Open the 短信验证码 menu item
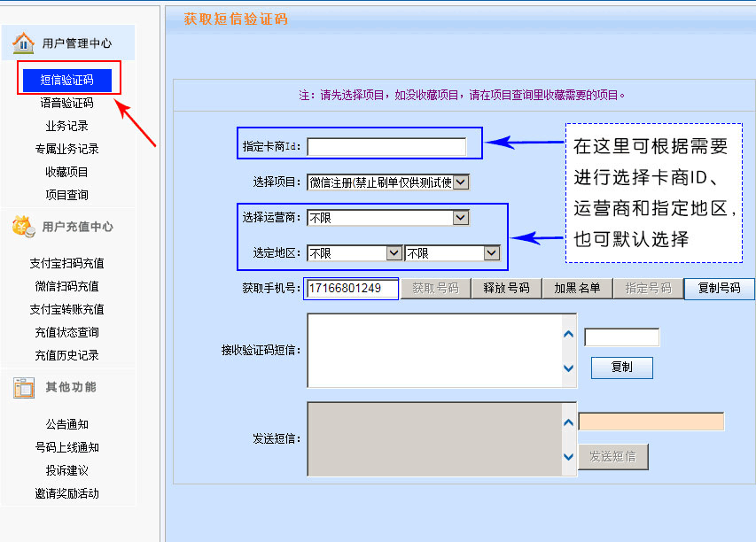Screen dimensions: 756x542 (67, 80)
